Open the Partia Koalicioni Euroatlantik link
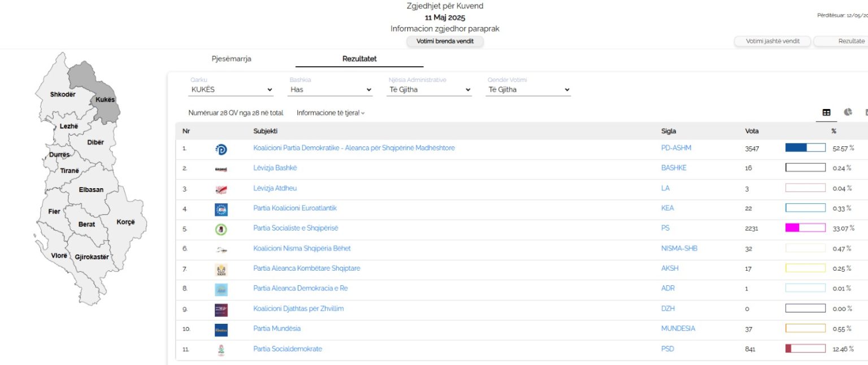The width and height of the screenshot is (868, 365). coord(295,208)
